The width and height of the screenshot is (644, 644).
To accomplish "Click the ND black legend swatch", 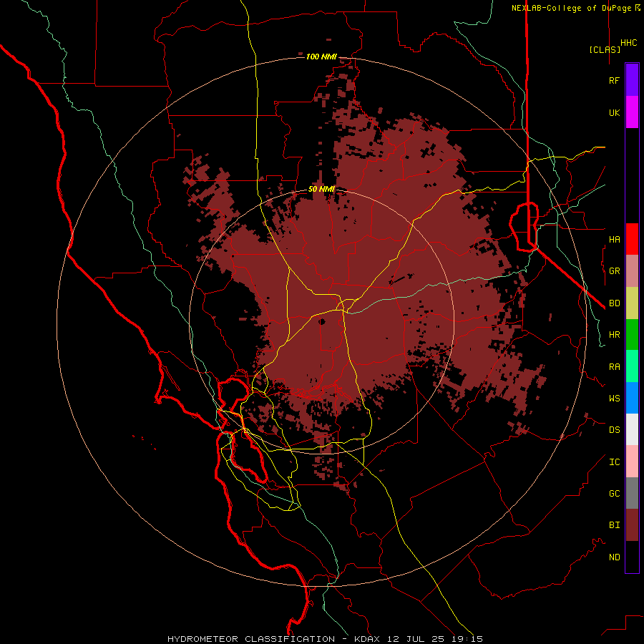I will (632, 557).
